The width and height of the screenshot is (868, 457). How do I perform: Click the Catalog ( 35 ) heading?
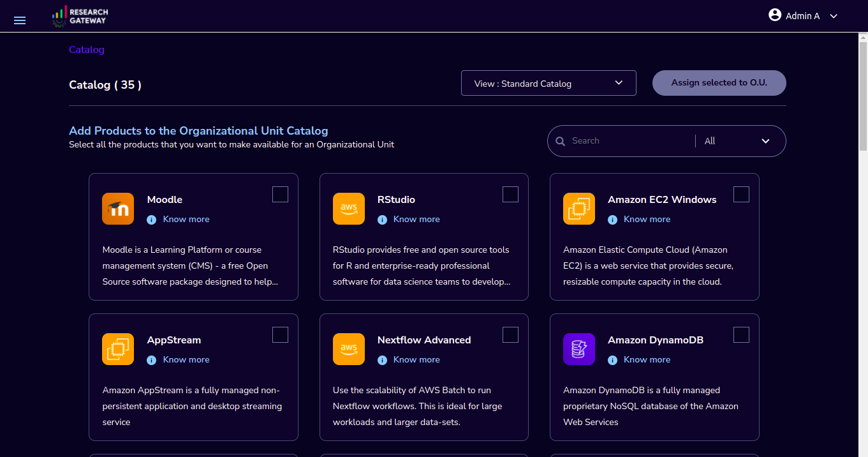(105, 84)
